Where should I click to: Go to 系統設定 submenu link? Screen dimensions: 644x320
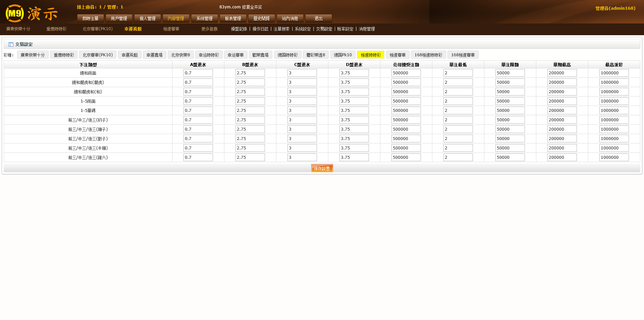click(303, 29)
